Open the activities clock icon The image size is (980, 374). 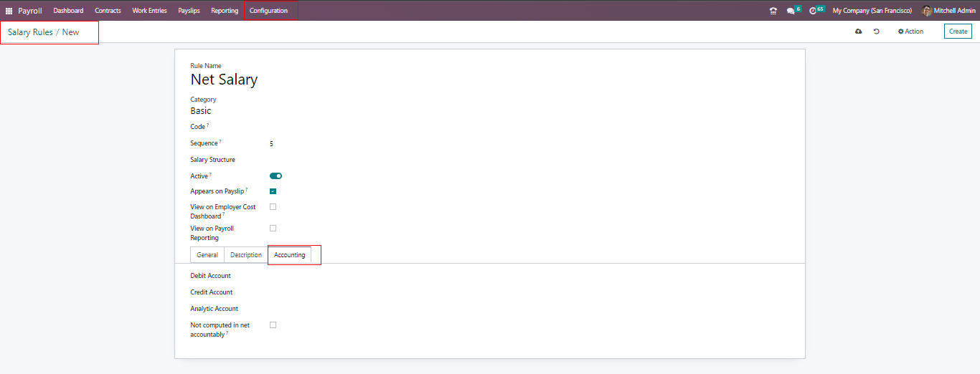click(x=813, y=11)
